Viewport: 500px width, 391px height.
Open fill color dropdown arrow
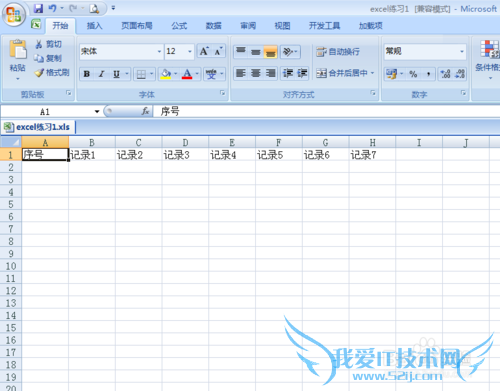click(x=176, y=74)
